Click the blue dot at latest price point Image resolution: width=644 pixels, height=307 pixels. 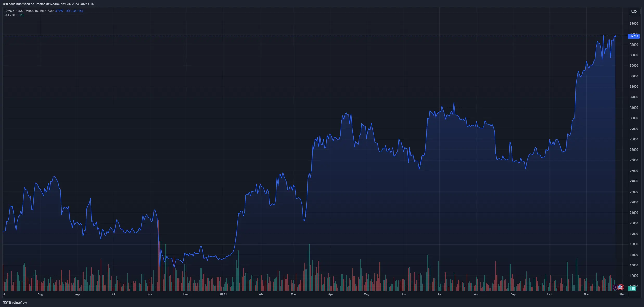coord(615,36)
